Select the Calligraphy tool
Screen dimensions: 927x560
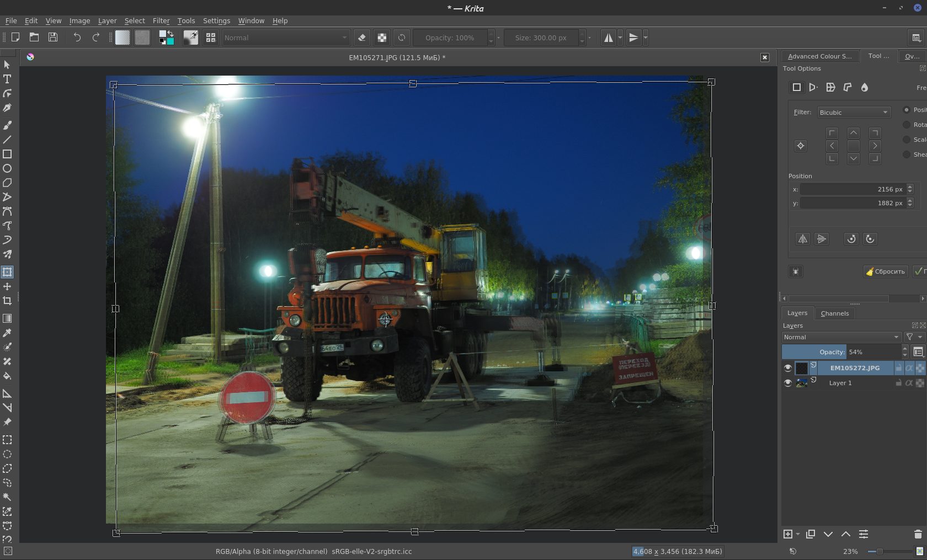7,108
